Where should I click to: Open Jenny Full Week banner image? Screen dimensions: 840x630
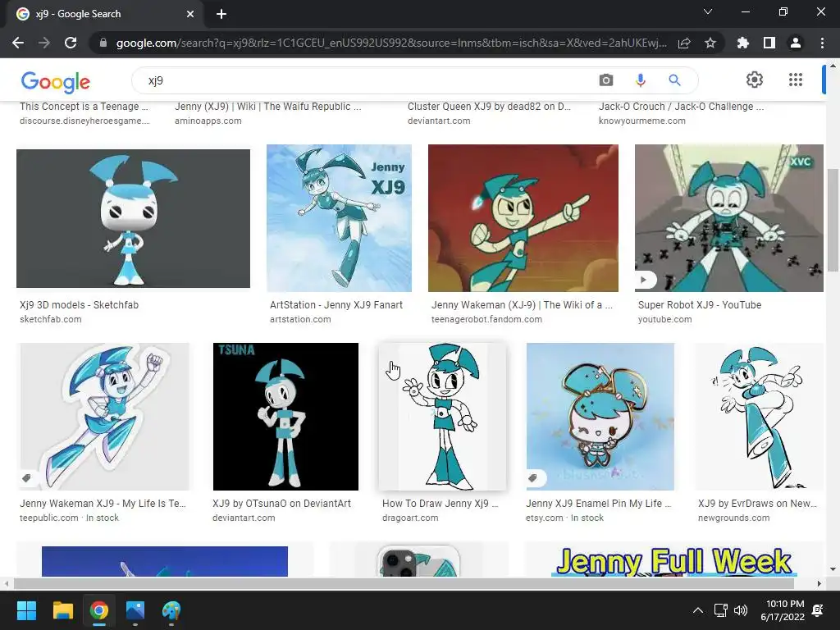pyautogui.click(x=674, y=561)
